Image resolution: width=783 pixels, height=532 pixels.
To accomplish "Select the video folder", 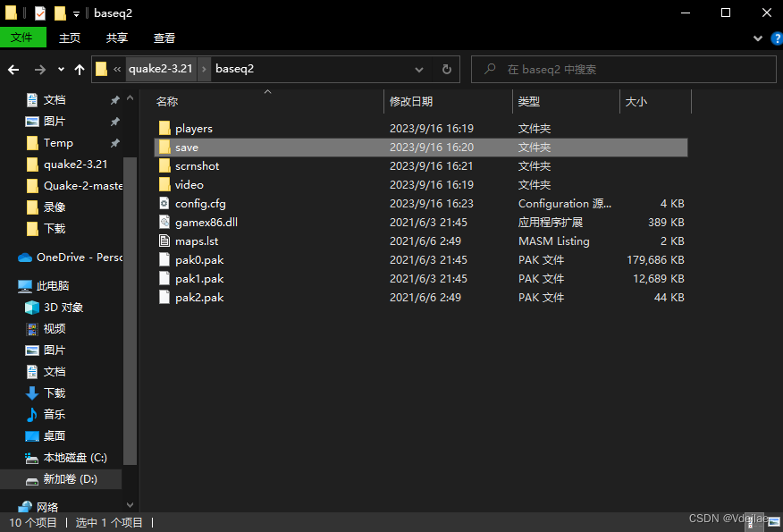I will 421,185.
